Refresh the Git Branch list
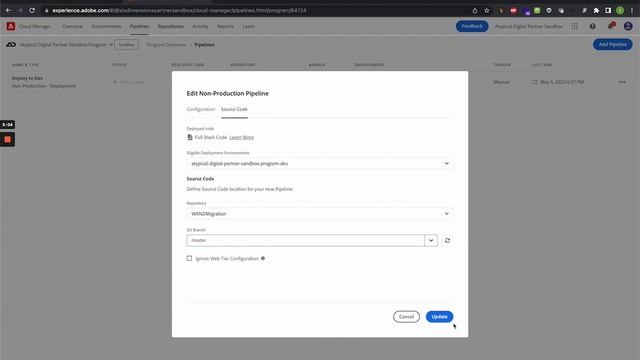The image size is (640, 360). point(447,240)
